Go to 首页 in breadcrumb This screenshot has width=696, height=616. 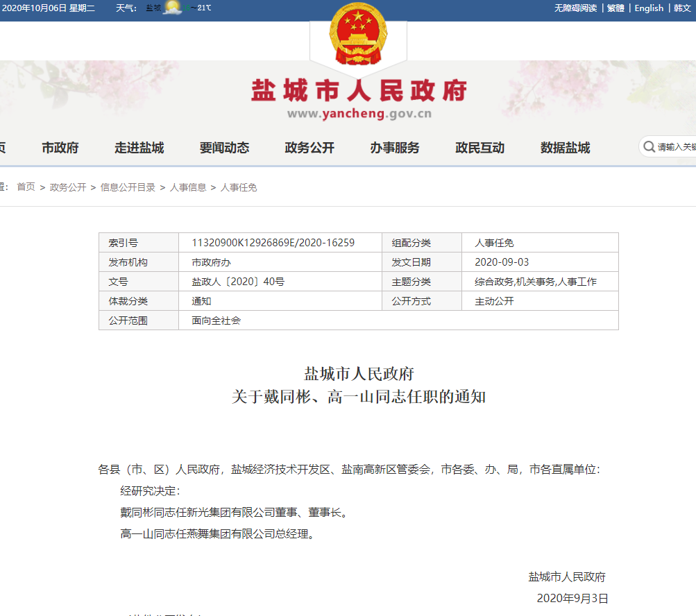click(26, 187)
